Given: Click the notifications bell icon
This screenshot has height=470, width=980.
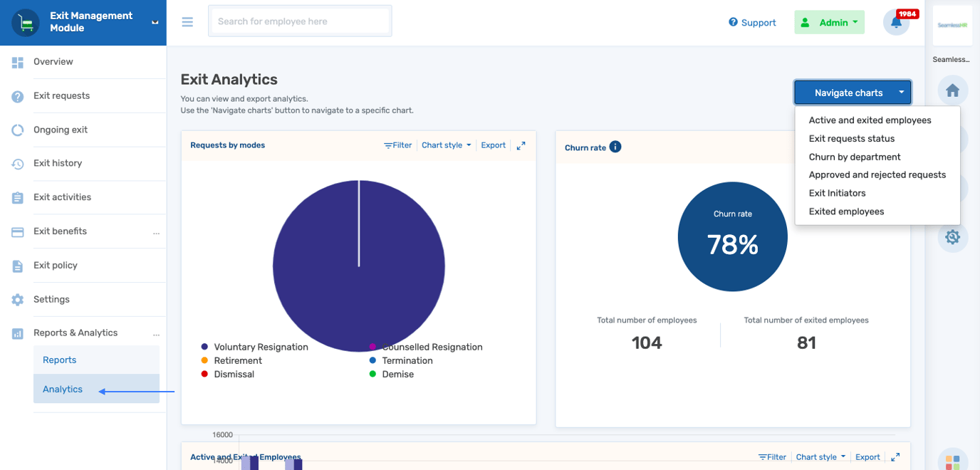Looking at the screenshot, I should coord(896,23).
